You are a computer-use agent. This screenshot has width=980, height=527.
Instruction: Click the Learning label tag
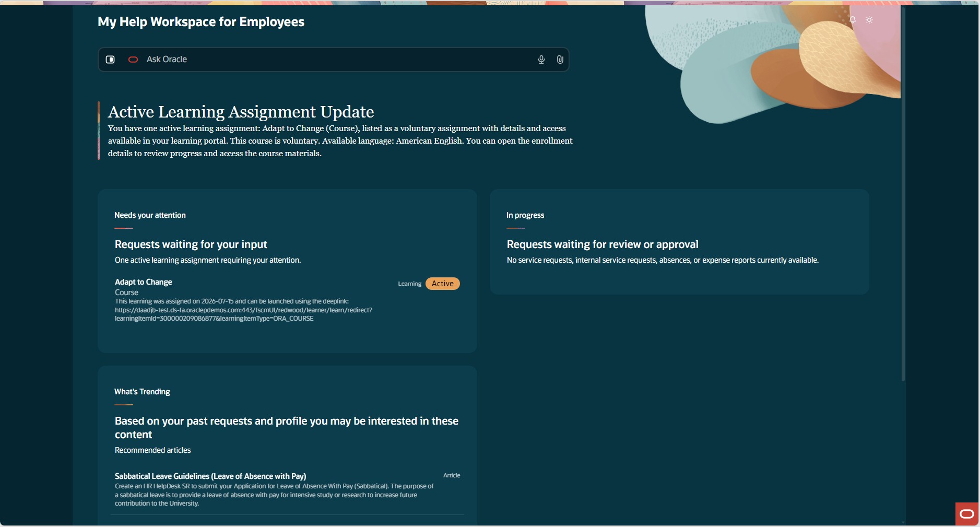click(410, 284)
